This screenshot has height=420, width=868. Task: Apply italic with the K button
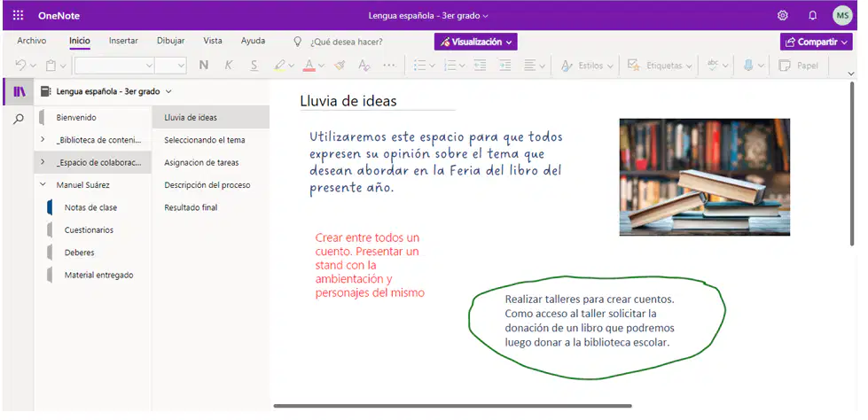[x=228, y=66]
